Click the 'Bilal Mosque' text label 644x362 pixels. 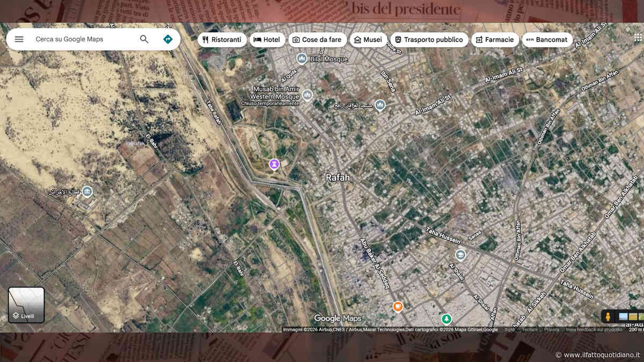[x=329, y=59]
